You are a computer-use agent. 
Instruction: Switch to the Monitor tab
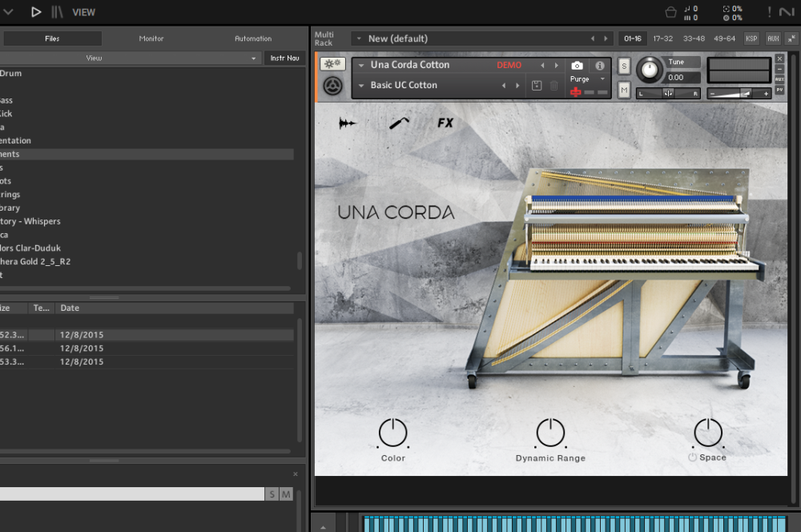(x=151, y=38)
